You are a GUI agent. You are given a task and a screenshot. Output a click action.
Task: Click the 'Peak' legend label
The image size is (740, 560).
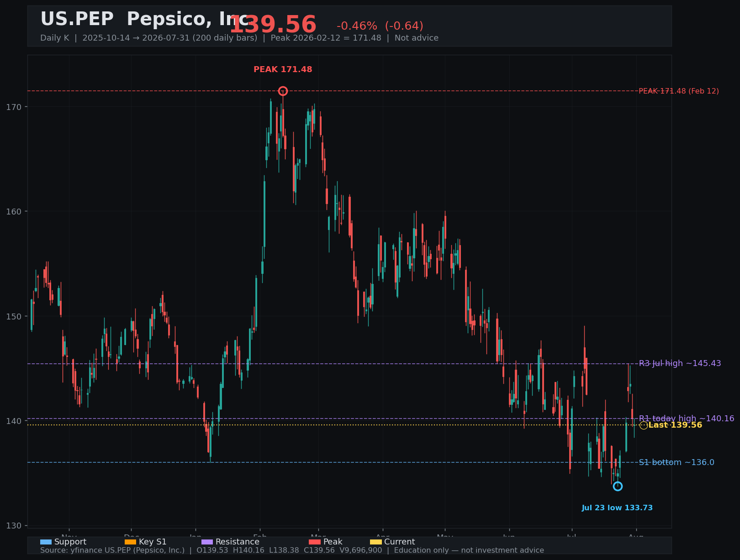pyautogui.click(x=333, y=542)
